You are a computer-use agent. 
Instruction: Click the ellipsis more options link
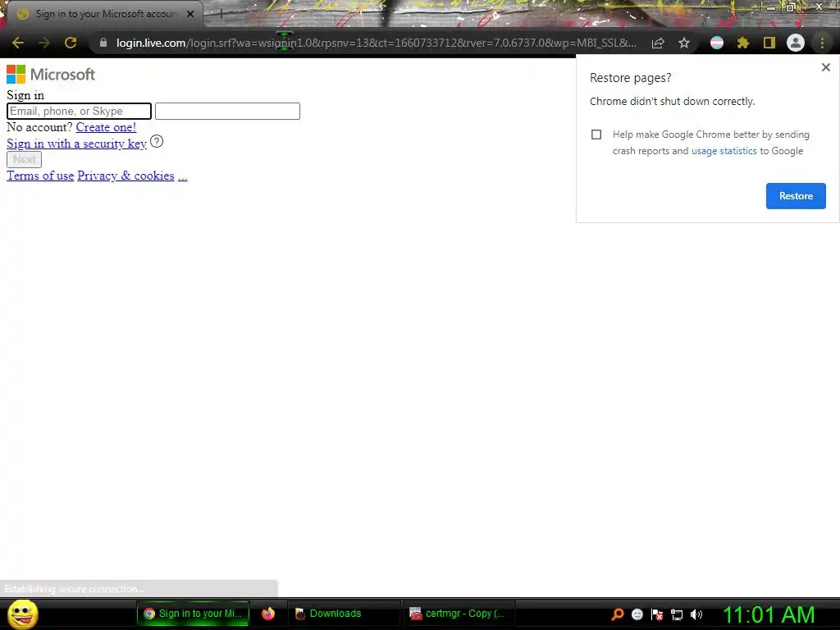[183, 176]
